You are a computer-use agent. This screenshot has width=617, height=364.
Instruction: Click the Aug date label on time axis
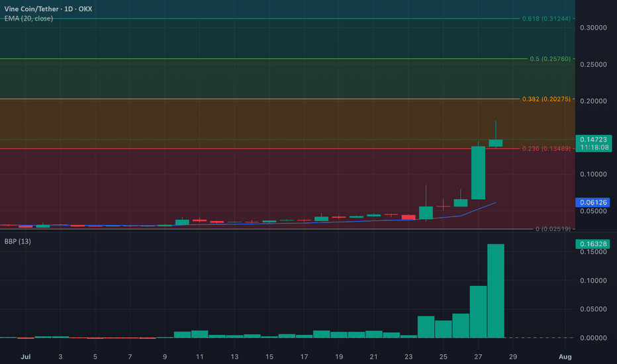pyautogui.click(x=565, y=357)
